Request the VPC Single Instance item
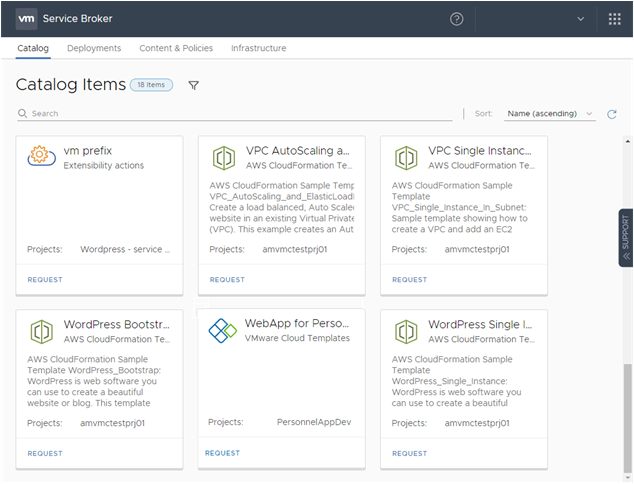The height and width of the screenshot is (484, 634). (409, 280)
